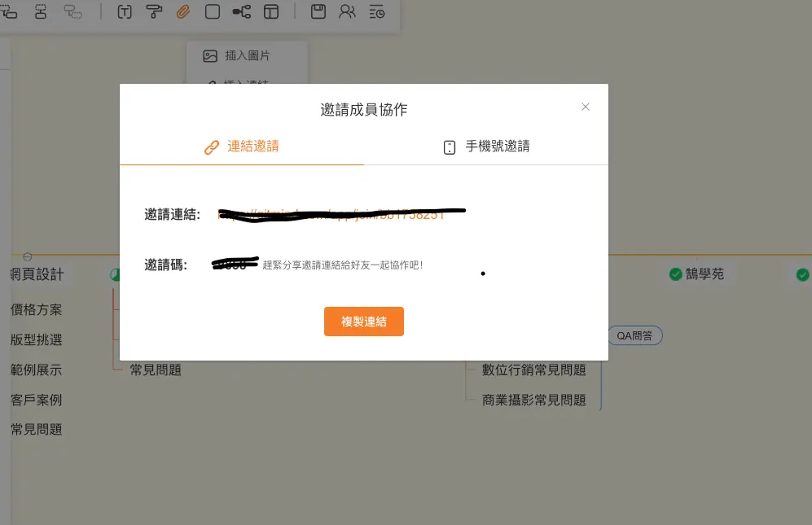Select the 鵠學苑 node
This screenshot has height=525, width=812.
pyautogui.click(x=704, y=273)
